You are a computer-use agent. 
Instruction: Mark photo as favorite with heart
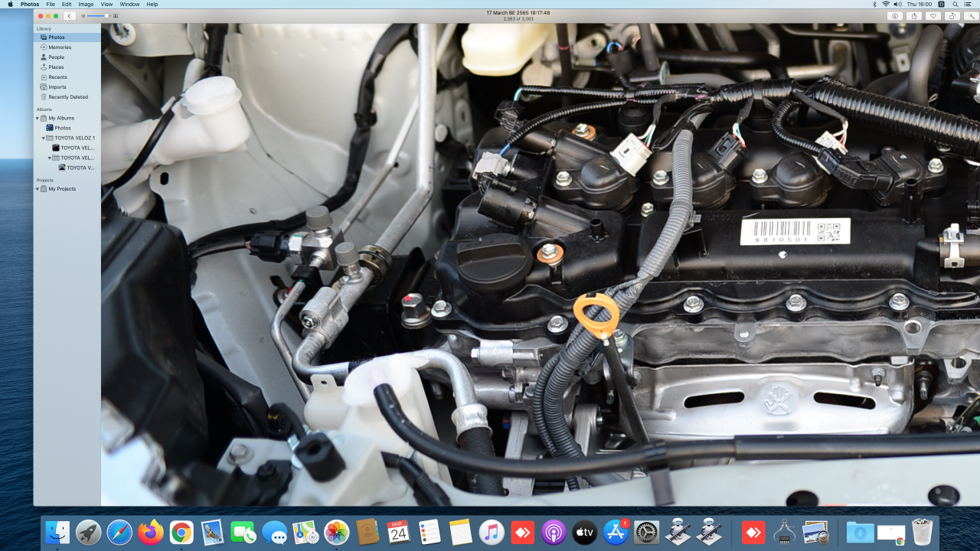coord(933,16)
